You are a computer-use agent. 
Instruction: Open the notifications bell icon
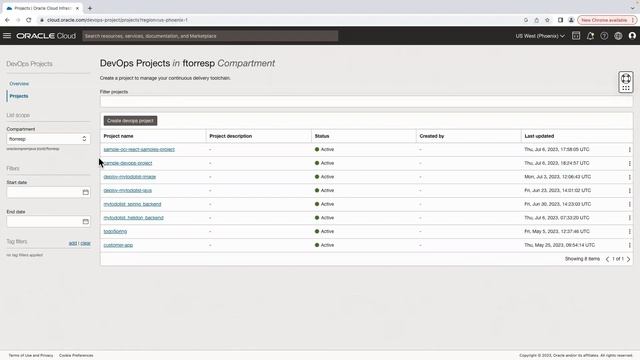[590, 36]
